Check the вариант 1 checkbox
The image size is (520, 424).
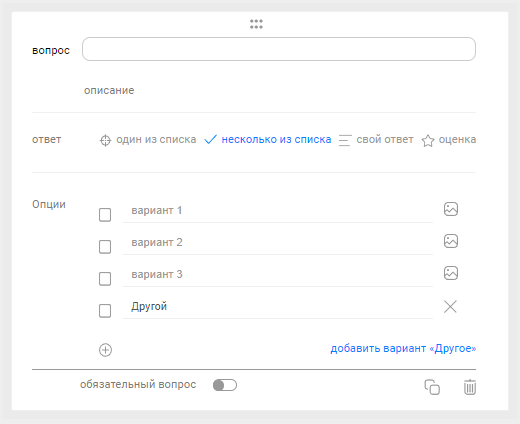click(x=105, y=215)
